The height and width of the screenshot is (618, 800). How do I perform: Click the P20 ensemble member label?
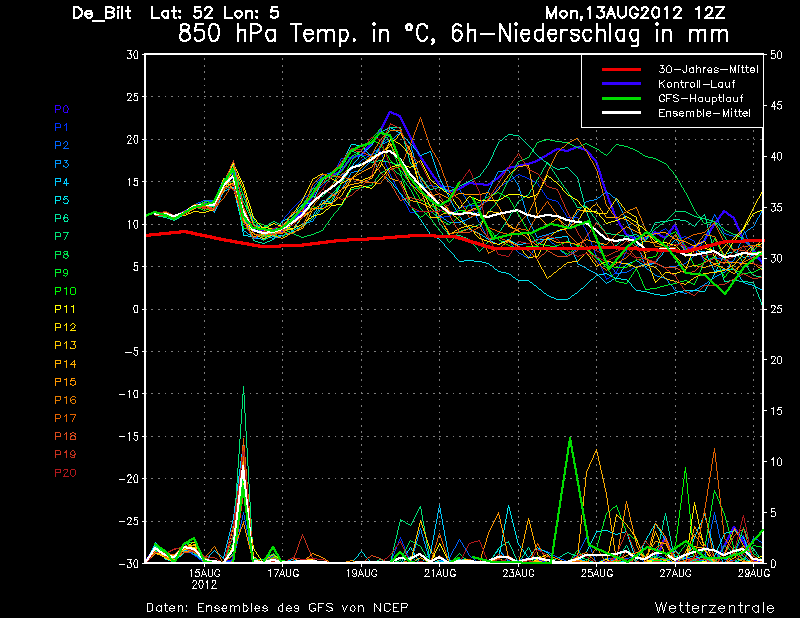coord(65,473)
